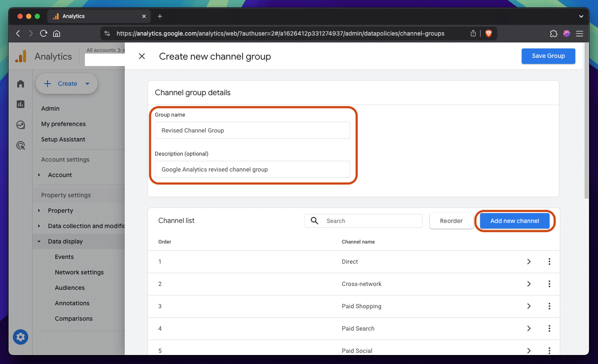
Task: Click into the Group name field
Action: pyautogui.click(x=252, y=130)
